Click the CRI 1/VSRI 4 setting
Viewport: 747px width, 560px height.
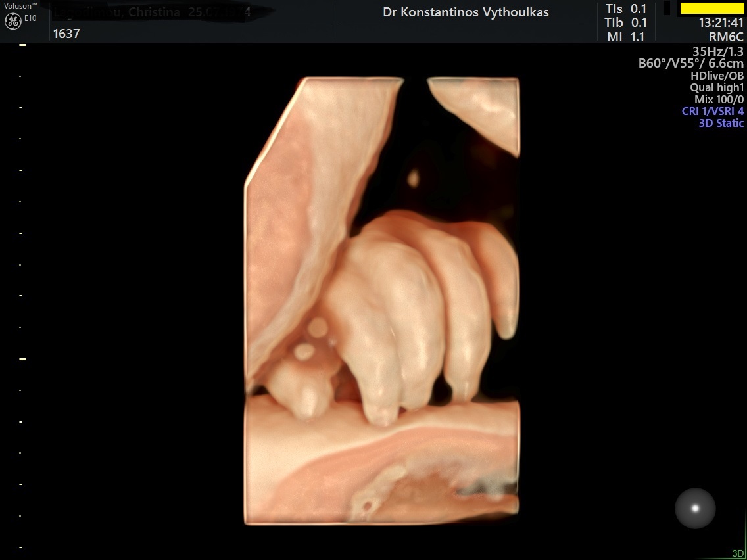point(712,111)
